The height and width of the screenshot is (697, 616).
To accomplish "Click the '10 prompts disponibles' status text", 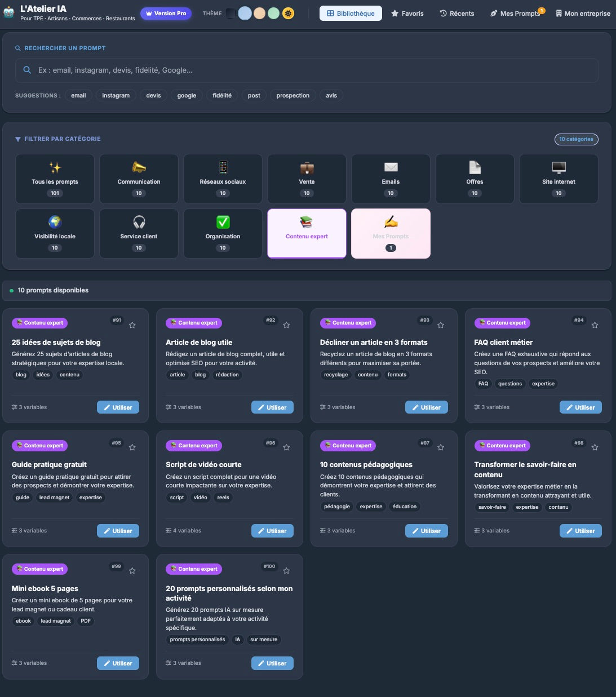I will (x=53, y=290).
